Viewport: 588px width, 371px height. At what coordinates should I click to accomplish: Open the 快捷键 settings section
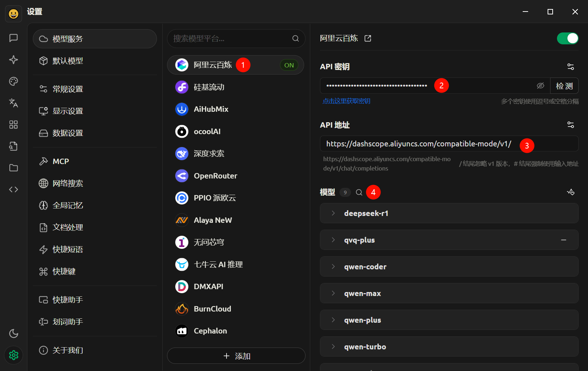click(95, 271)
